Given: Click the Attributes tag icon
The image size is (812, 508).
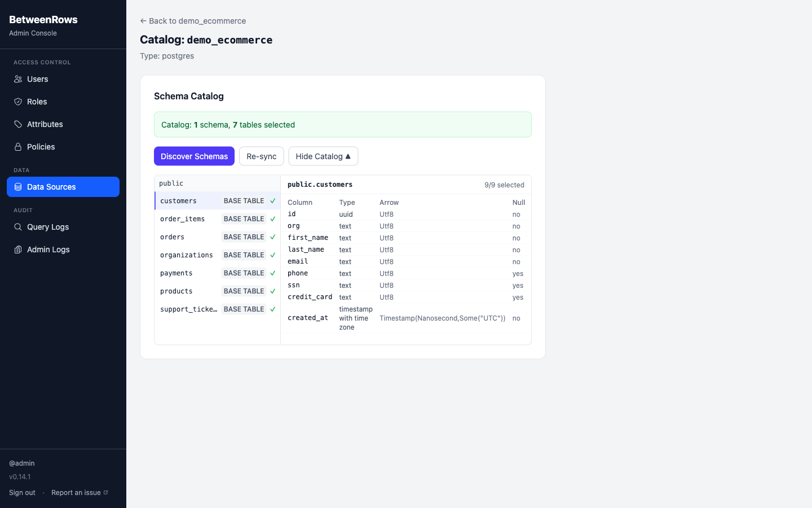Looking at the screenshot, I should pyautogui.click(x=17, y=124).
